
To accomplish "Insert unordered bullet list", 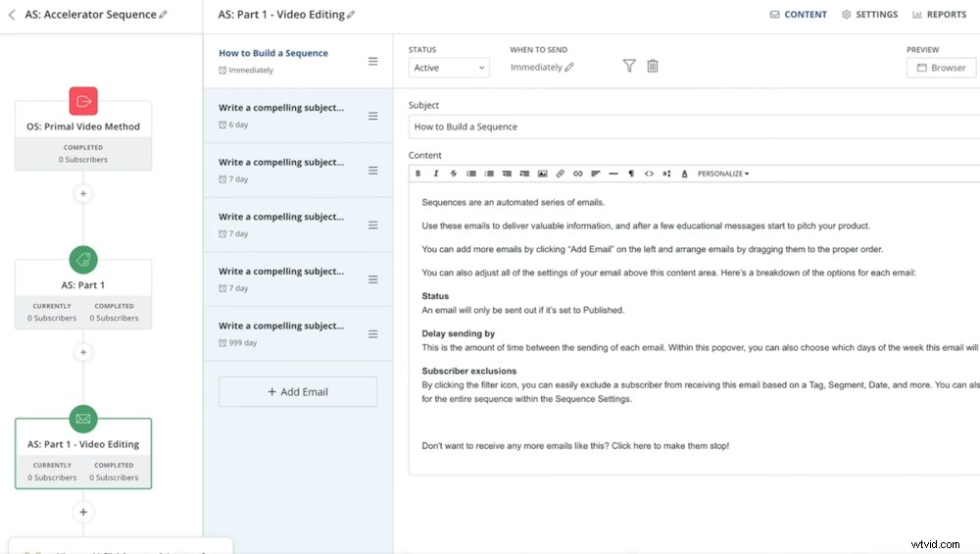I will click(471, 174).
